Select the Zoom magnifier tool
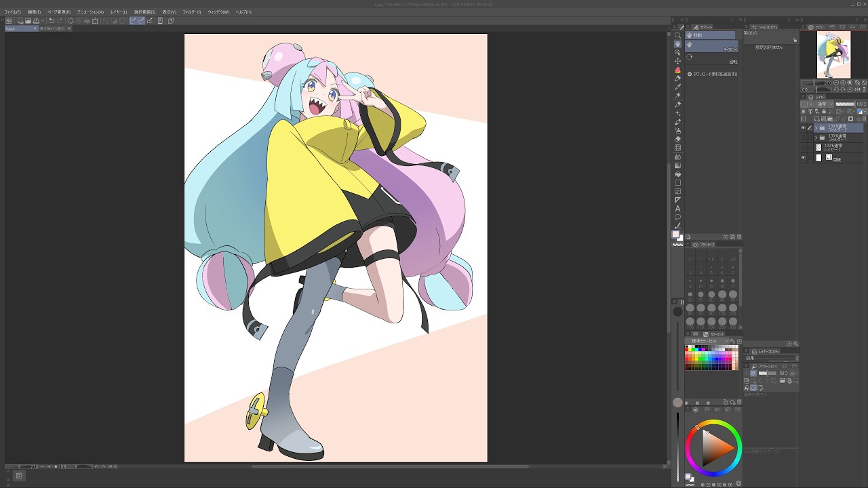Screen dimensions: 868x488 click(x=677, y=35)
